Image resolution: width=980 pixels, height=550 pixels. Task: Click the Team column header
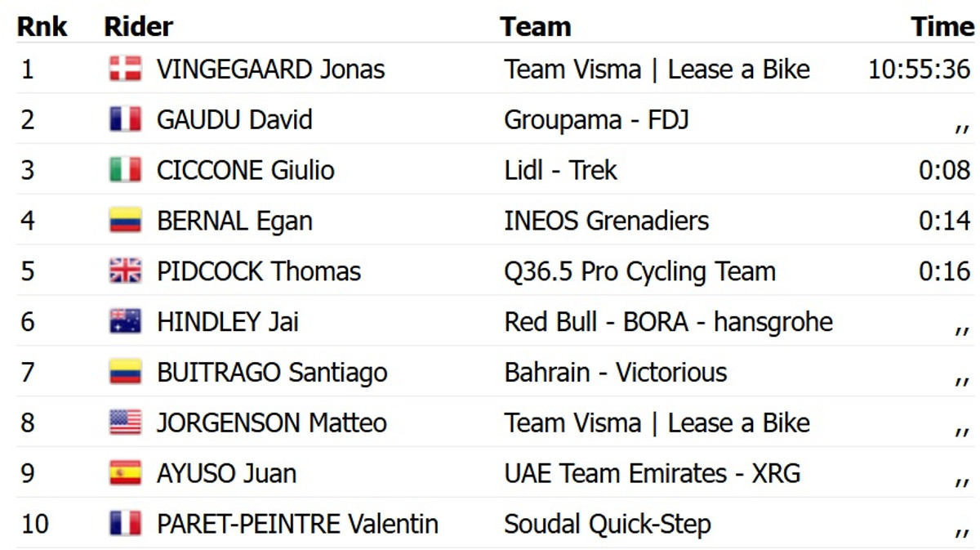(x=535, y=26)
